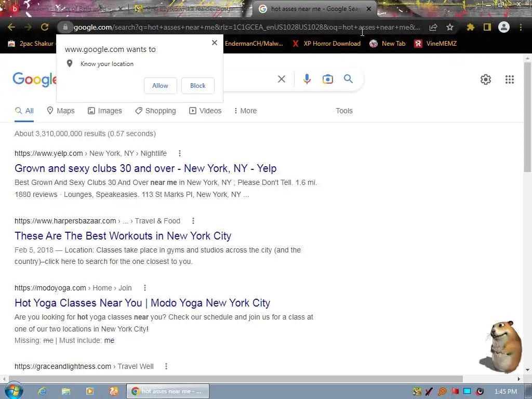The image size is (532, 399).
Task: Allow Google to know your location
Action: click(x=161, y=86)
